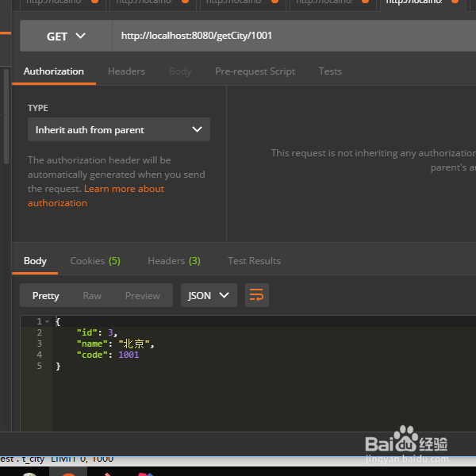Open the JSON format dropdown
The image size is (476, 476).
(209, 295)
